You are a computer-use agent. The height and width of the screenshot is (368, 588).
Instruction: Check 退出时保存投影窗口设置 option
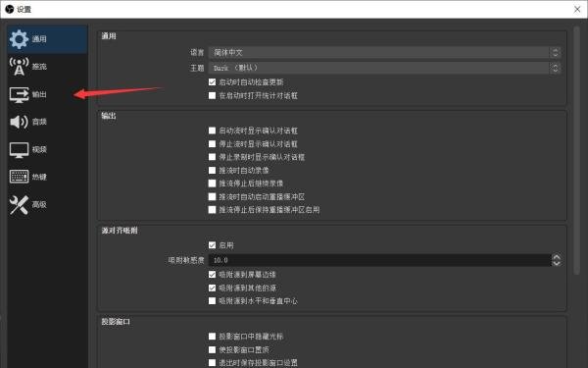[213, 363]
